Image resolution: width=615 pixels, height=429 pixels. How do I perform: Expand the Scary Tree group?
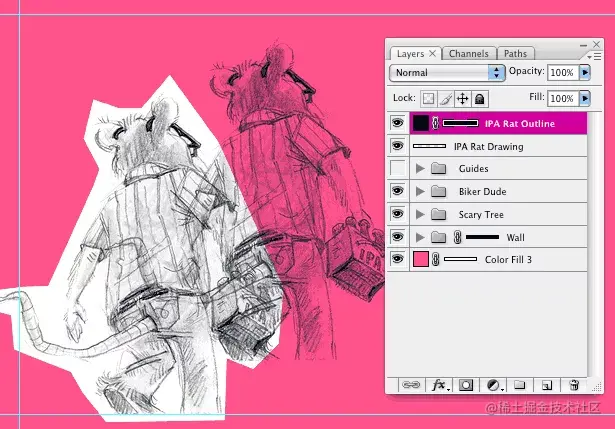coord(420,214)
